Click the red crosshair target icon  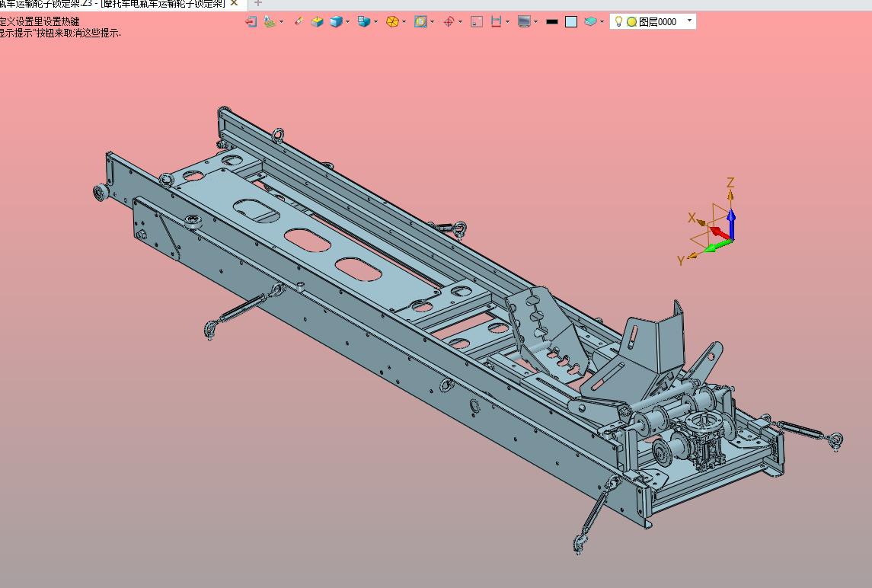(449, 21)
